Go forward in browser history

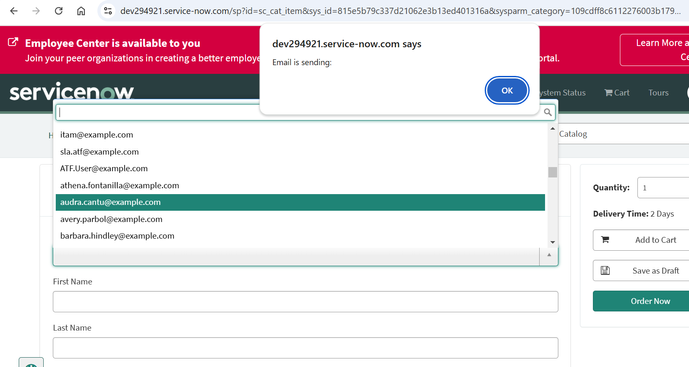(x=36, y=11)
